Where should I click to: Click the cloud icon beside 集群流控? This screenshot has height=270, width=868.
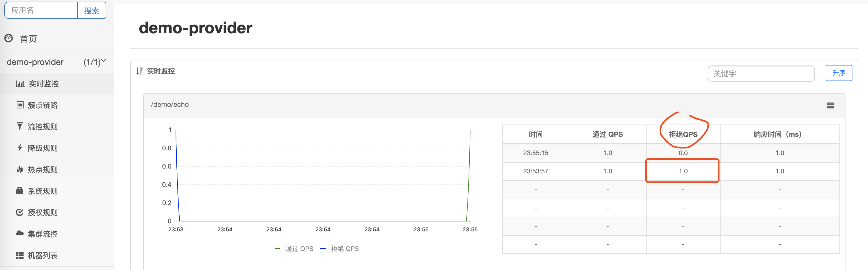(20, 234)
